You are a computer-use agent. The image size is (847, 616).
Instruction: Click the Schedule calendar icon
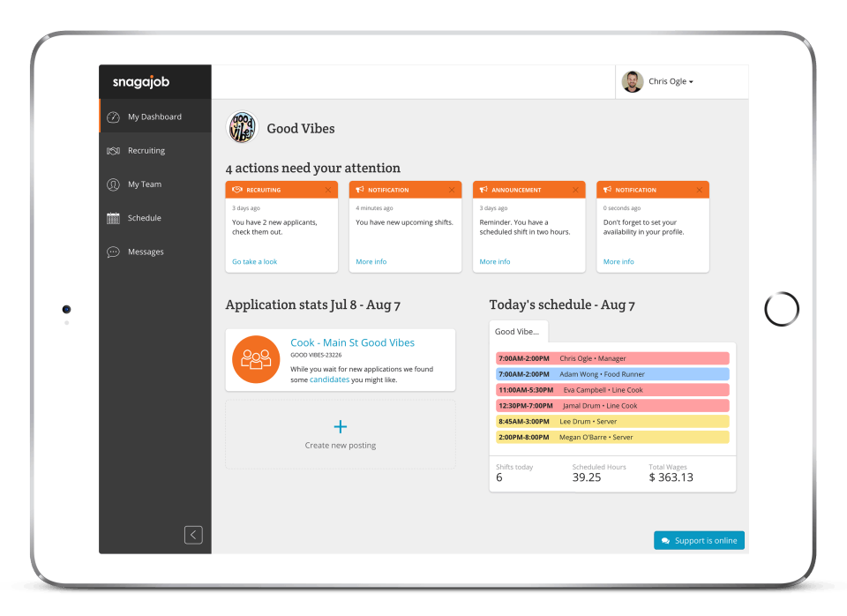point(114,218)
